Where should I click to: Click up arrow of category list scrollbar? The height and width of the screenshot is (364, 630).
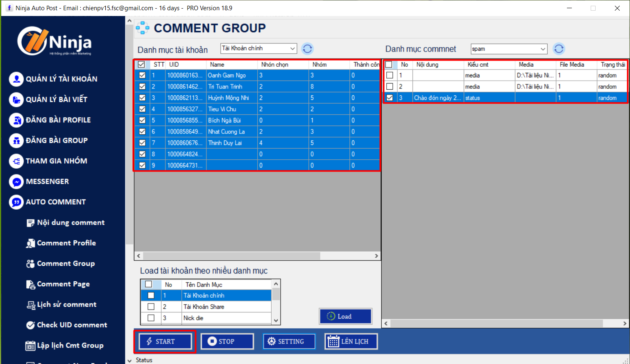coord(276,284)
